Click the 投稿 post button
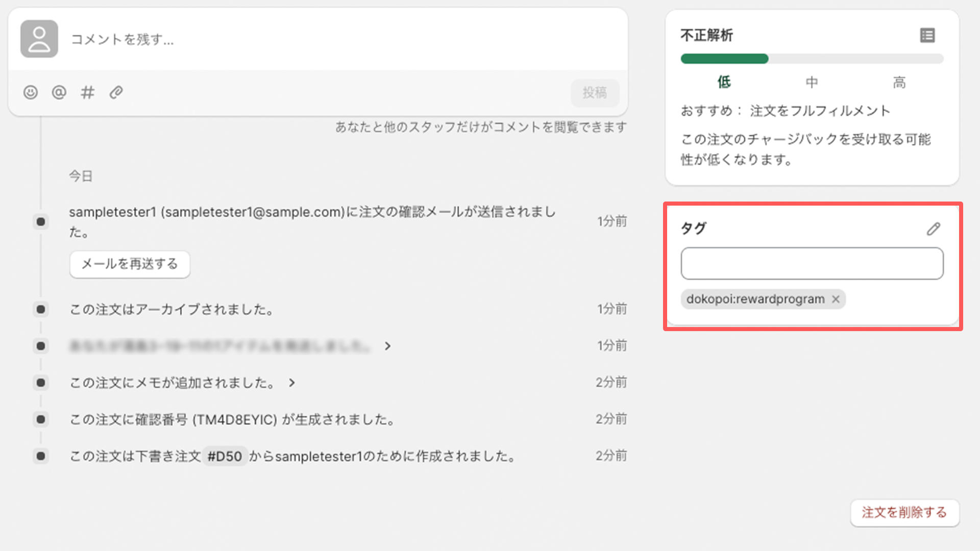980x551 pixels. click(x=595, y=92)
